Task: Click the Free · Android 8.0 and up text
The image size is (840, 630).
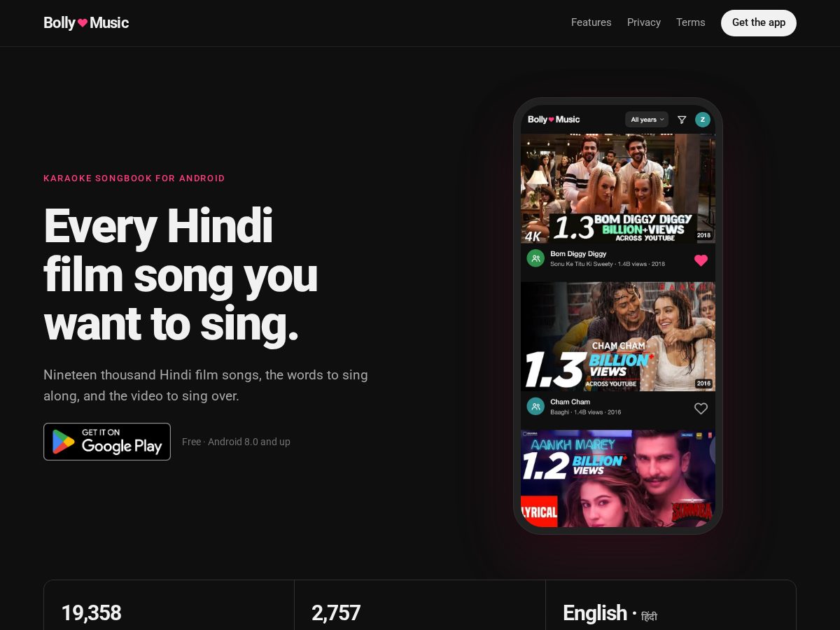Action: [x=236, y=442]
